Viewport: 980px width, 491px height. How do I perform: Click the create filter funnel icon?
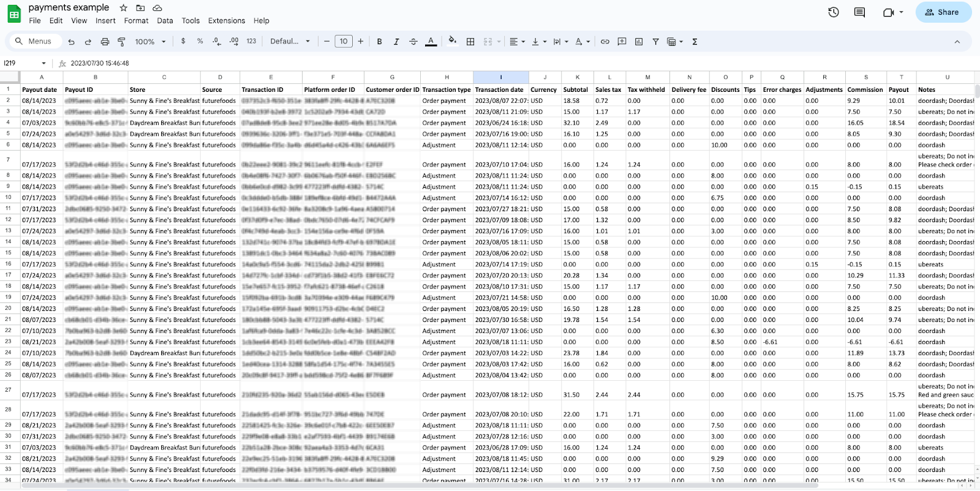(x=655, y=42)
